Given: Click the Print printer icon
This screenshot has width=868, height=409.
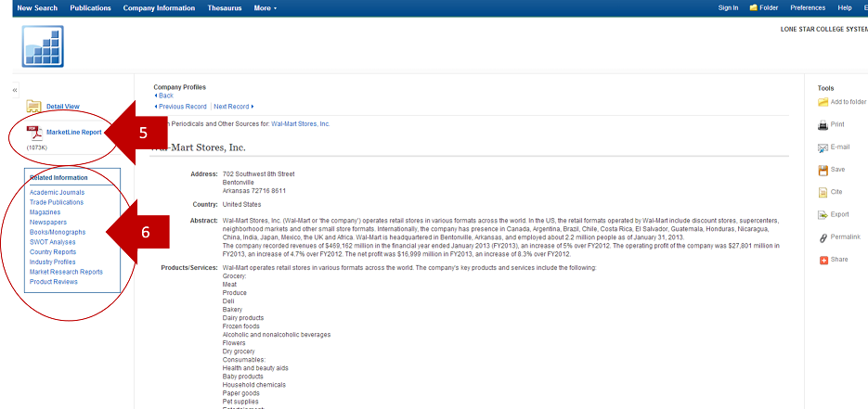Looking at the screenshot, I should (x=823, y=125).
